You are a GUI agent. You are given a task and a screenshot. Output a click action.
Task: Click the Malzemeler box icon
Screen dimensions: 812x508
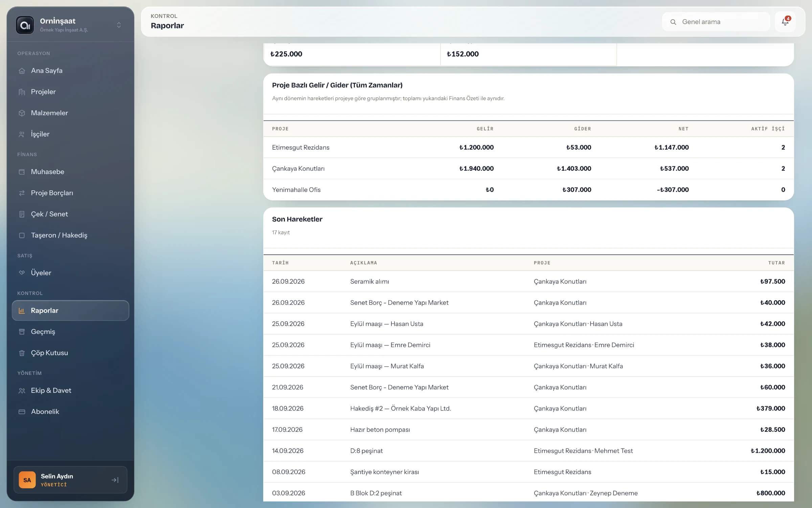tap(22, 113)
